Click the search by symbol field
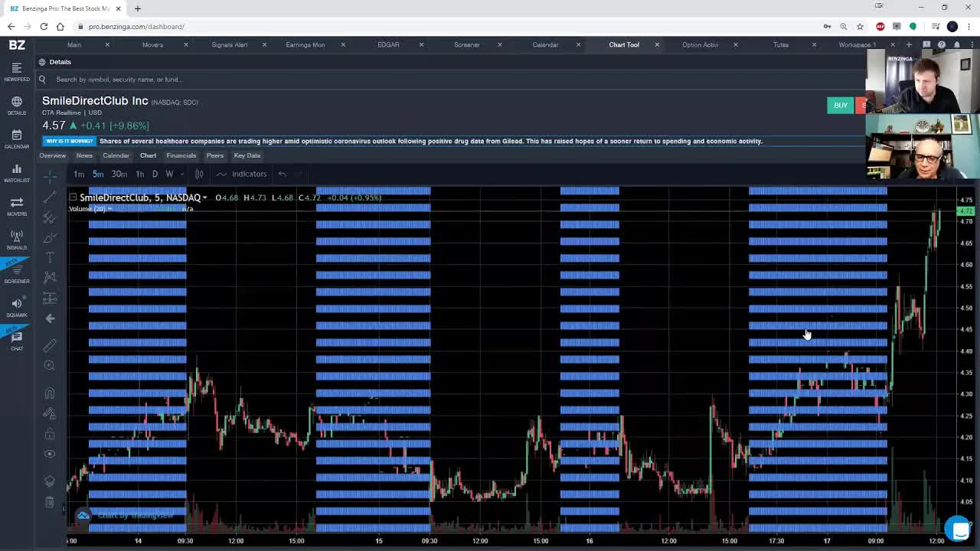The height and width of the screenshot is (551, 980). click(452, 80)
